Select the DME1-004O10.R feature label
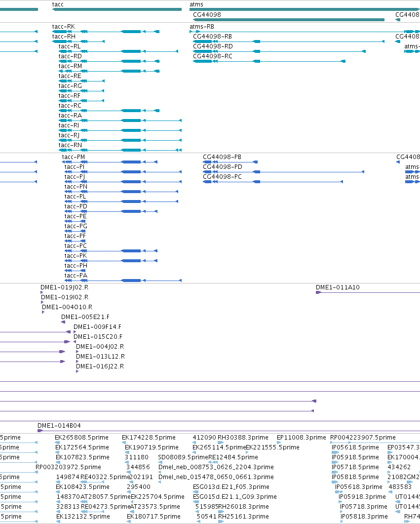The height and width of the screenshot is (524, 420). 67,307
